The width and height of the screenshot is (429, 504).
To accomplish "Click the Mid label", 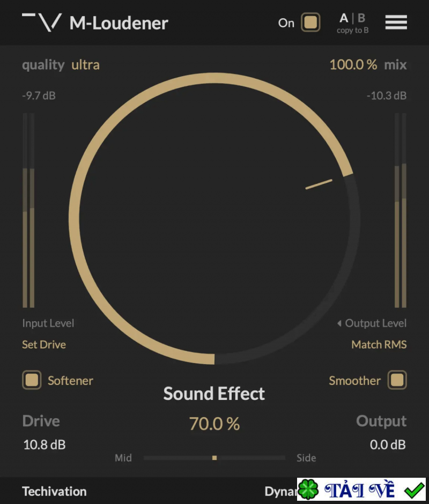I will point(123,458).
